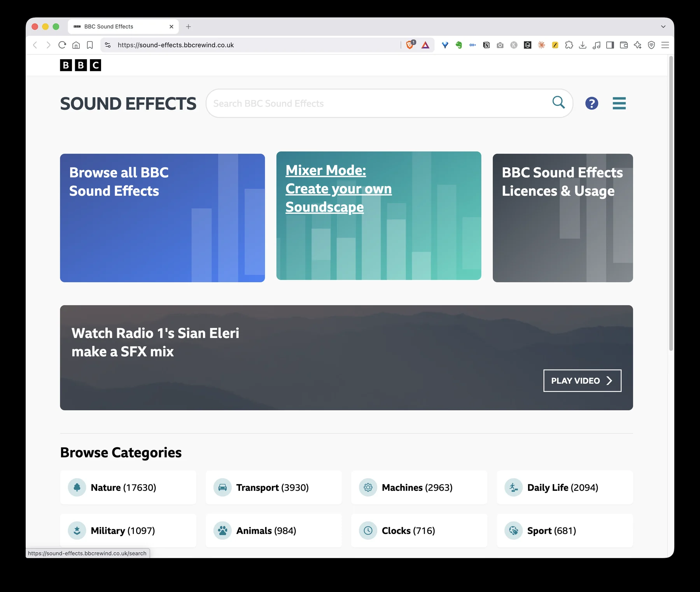The width and height of the screenshot is (700, 592).
Task: Open the help question mark icon
Action: pyautogui.click(x=591, y=103)
